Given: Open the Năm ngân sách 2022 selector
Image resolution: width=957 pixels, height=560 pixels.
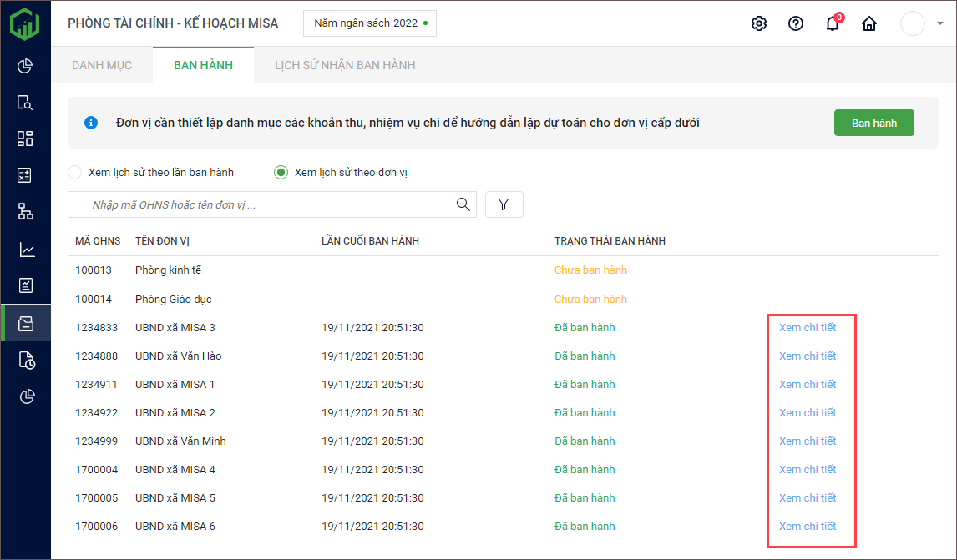Looking at the screenshot, I should tap(370, 23).
